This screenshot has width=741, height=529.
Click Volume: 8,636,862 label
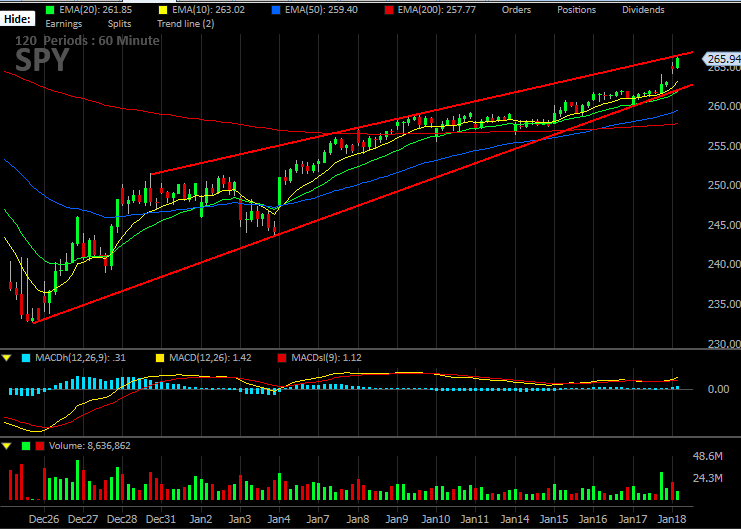[90, 446]
